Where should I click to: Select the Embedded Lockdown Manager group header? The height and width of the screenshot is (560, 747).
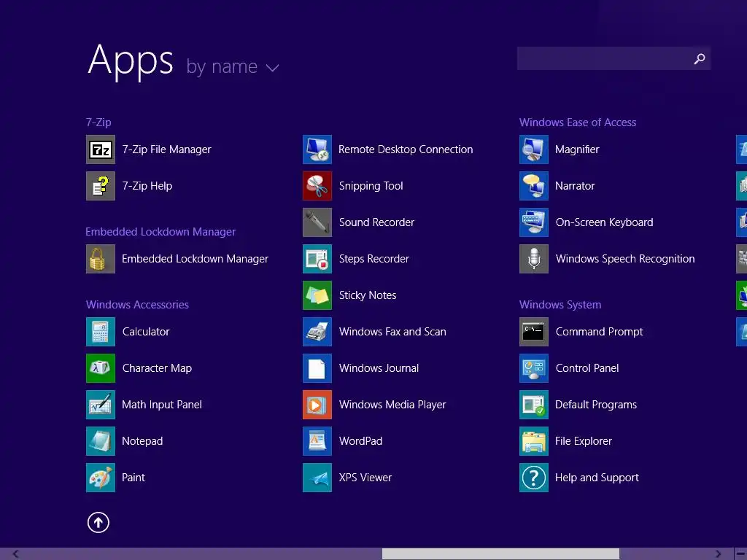click(160, 231)
